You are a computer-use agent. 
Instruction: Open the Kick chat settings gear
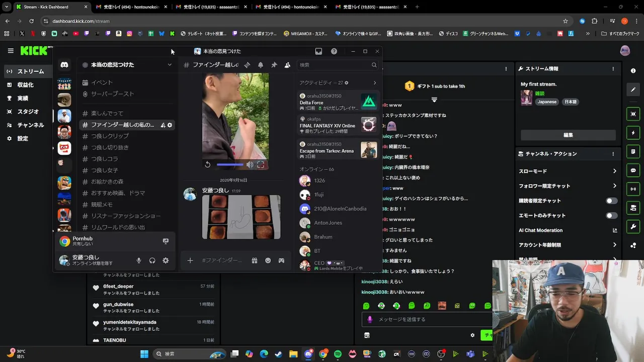tap(472, 335)
